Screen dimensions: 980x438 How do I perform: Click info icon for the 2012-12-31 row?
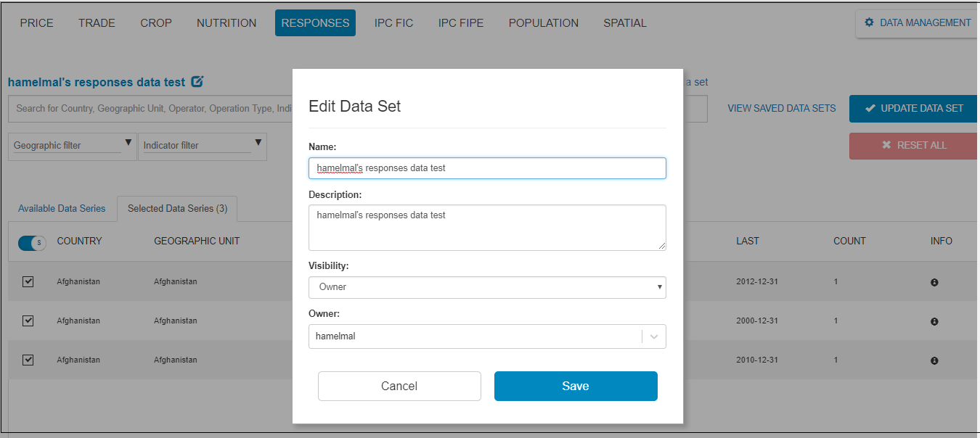[934, 282]
